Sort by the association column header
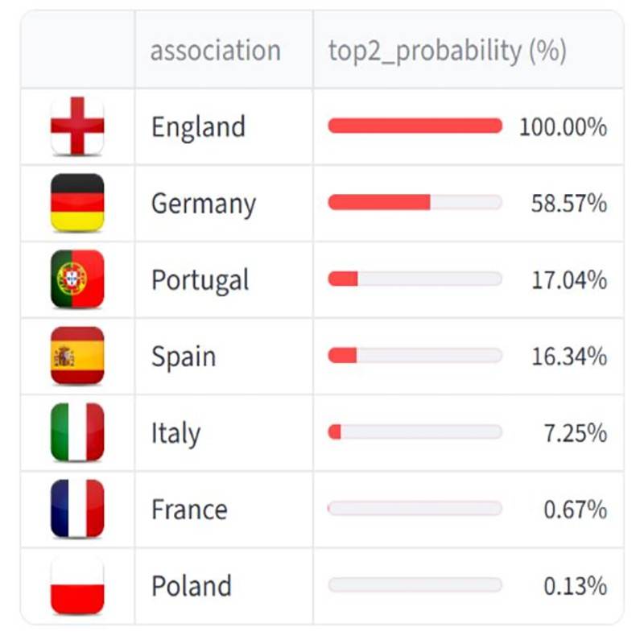The height and width of the screenshot is (644, 644). point(215,51)
